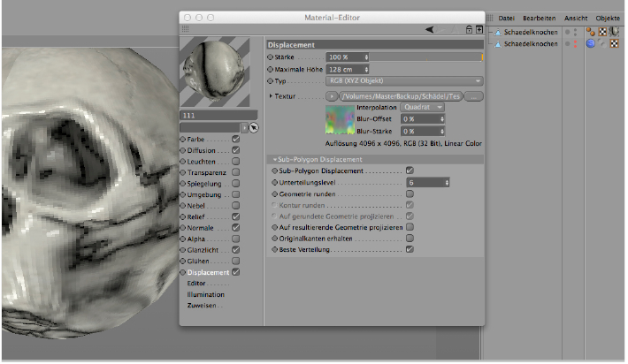Open the Ansicht menu
This screenshot has width=628, height=364.
(x=576, y=18)
